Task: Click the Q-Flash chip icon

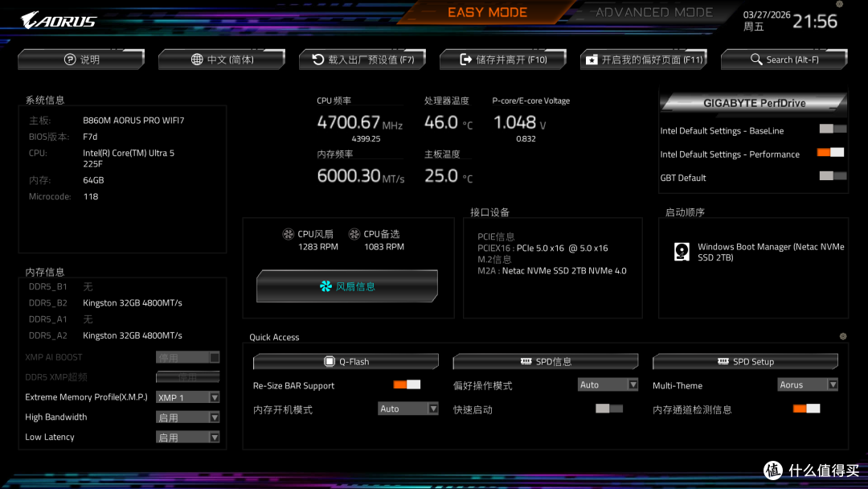Action: point(330,362)
